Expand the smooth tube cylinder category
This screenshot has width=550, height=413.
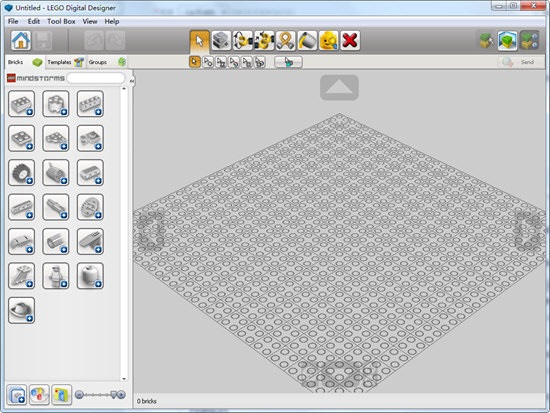click(x=56, y=241)
